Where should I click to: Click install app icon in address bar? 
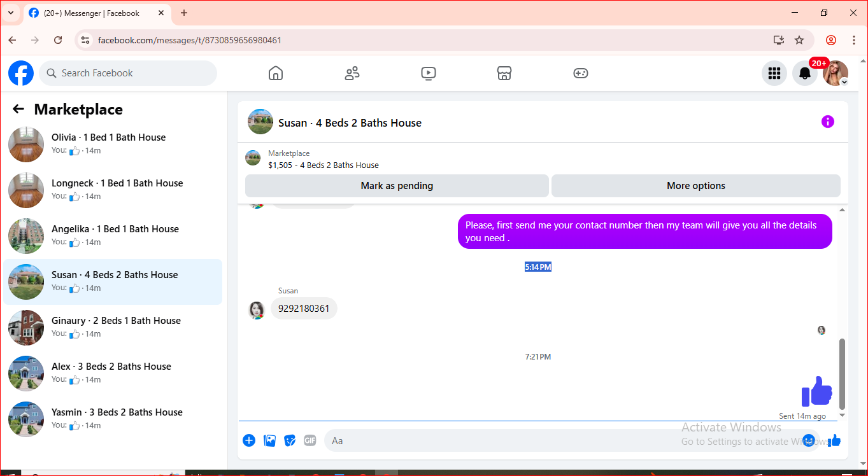(x=778, y=40)
